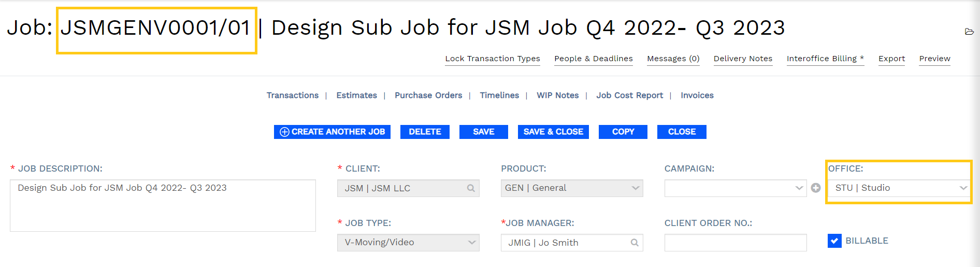Image resolution: width=980 pixels, height=267 pixels.
Task: Click the Delete button
Action: 425,132
